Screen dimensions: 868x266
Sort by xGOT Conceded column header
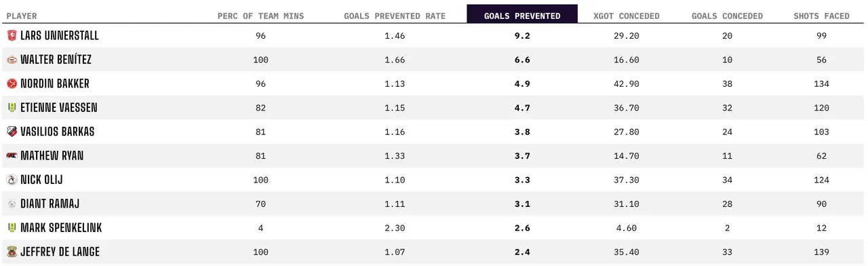[x=626, y=16]
